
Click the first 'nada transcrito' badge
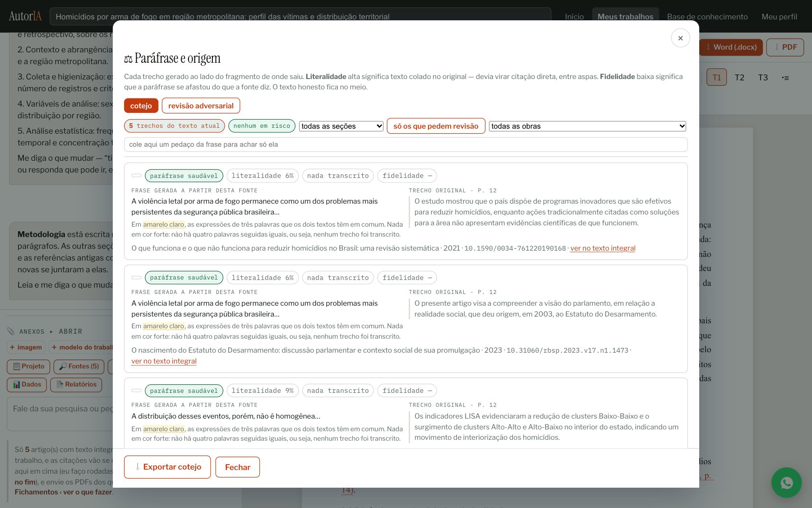coord(338,176)
